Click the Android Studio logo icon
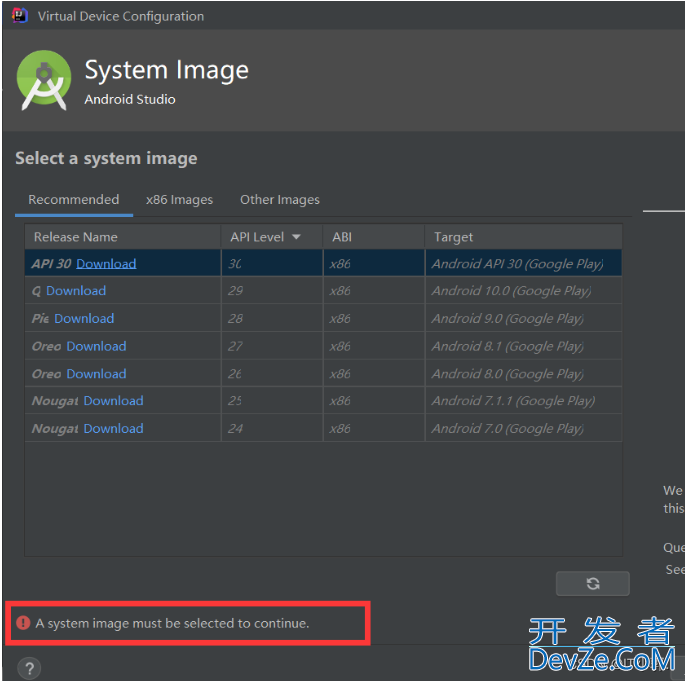This screenshot has width=685, height=681. click(x=44, y=80)
